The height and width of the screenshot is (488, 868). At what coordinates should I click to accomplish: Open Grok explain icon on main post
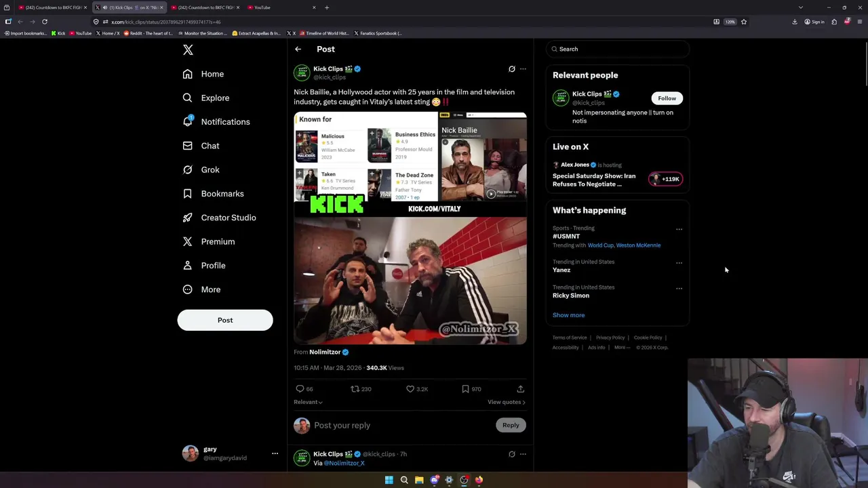[x=512, y=69]
